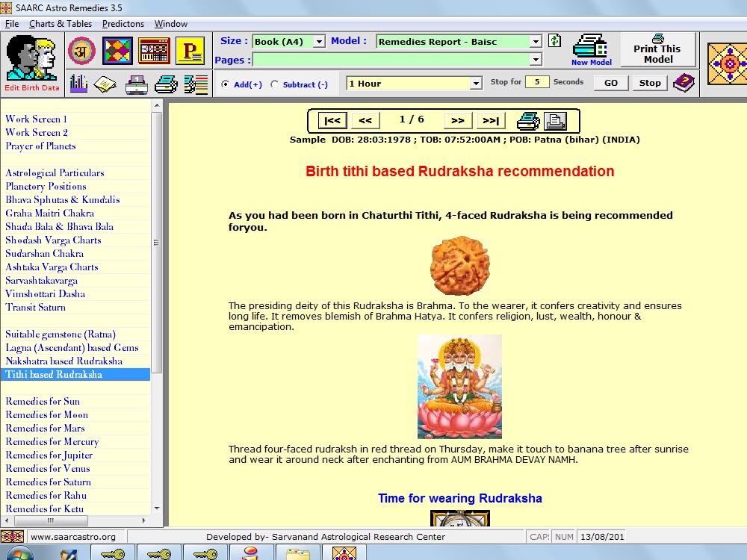Click the print preview icon in navigator

555,121
